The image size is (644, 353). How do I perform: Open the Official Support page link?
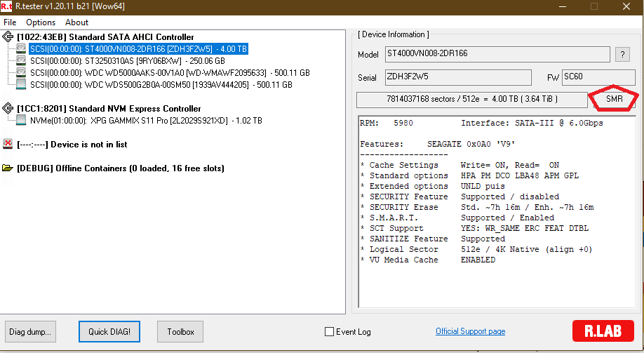470,331
